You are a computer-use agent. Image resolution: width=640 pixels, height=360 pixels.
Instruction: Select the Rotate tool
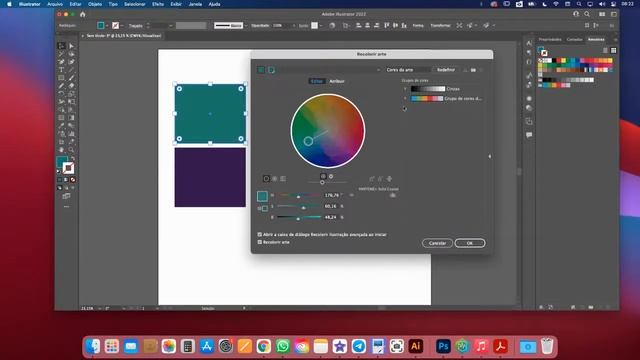61,93
